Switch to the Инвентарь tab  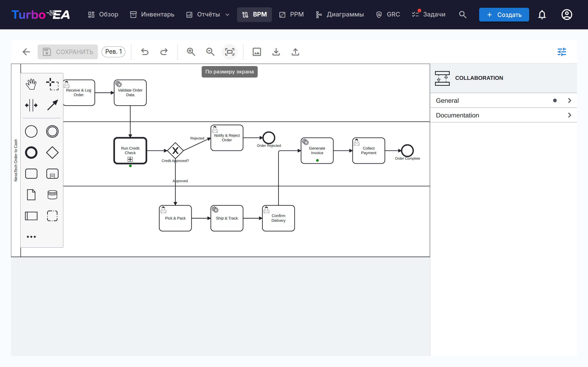[x=152, y=14]
